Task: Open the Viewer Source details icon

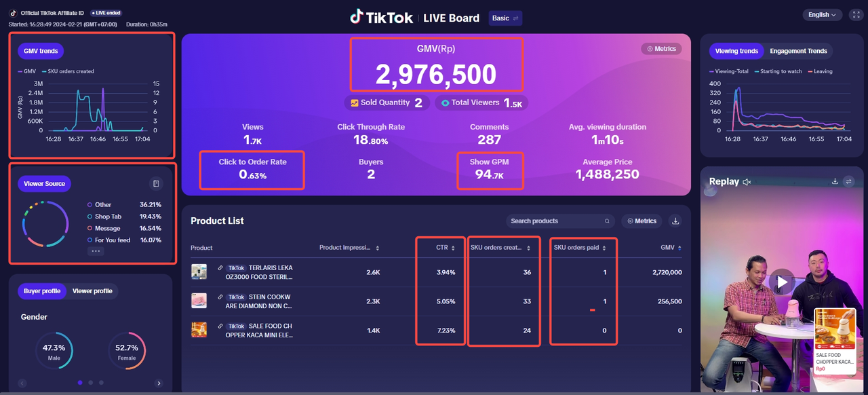Action: click(x=156, y=184)
